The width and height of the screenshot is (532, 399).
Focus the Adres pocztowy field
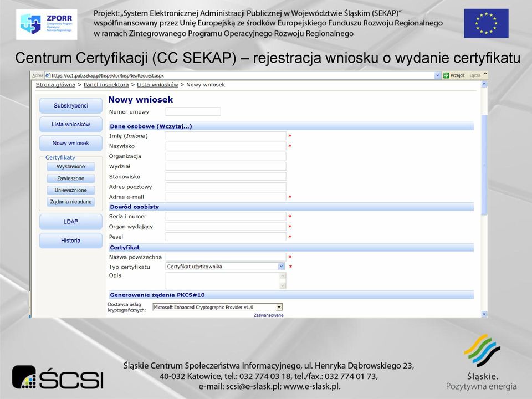[226, 187]
